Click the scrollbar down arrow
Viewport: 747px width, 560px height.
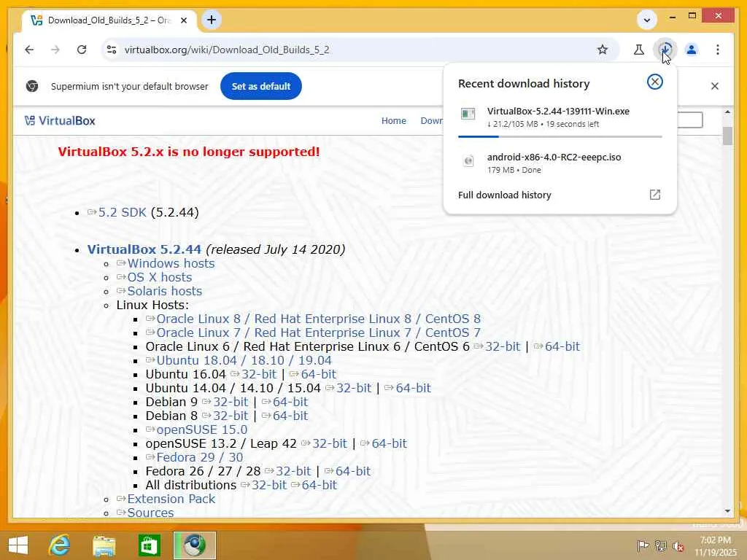point(727,510)
